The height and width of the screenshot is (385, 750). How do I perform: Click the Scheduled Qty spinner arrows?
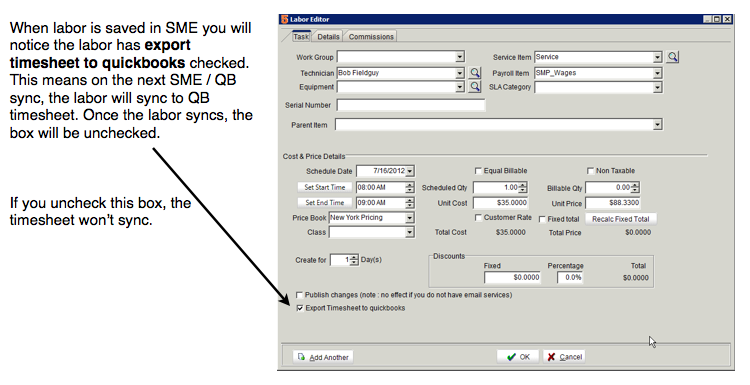coord(523,187)
